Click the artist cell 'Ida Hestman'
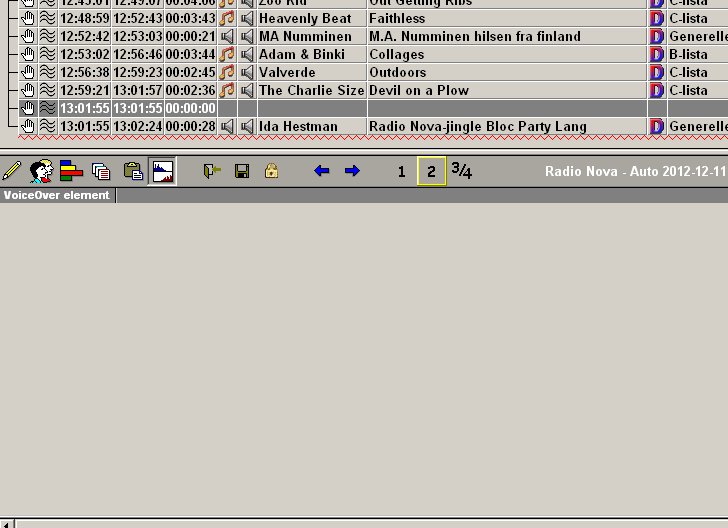728x528 pixels. coord(312,126)
